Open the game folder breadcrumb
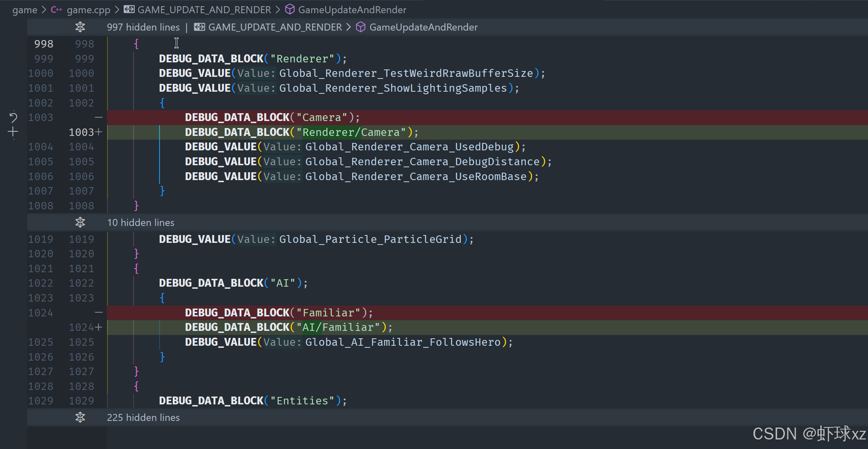 [x=24, y=10]
